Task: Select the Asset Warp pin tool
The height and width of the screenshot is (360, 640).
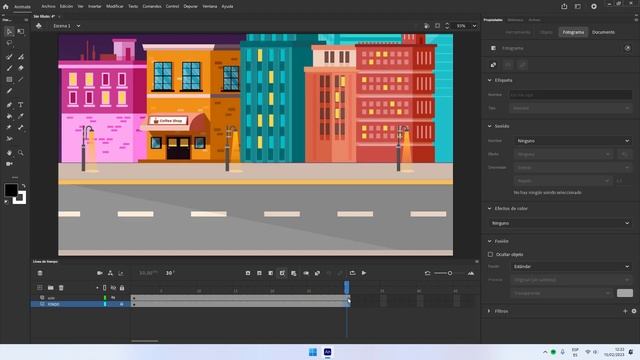Action: pyautogui.click(x=9, y=127)
